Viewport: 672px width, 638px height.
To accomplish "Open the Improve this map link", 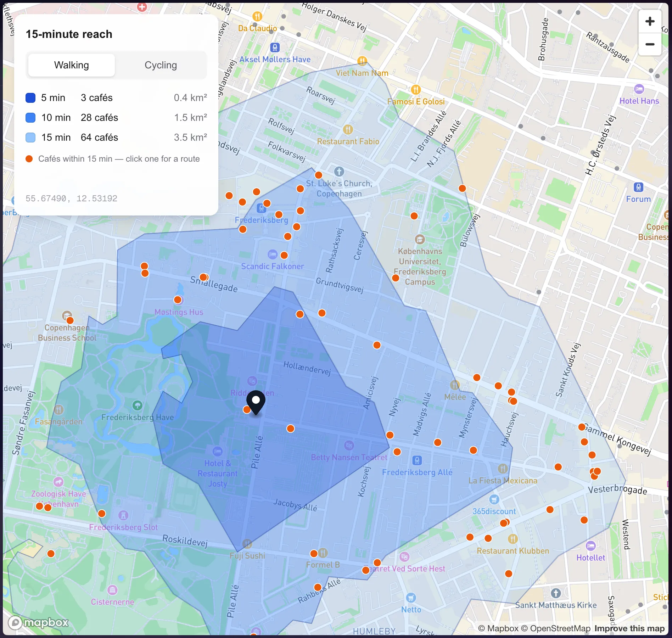I will point(629,628).
